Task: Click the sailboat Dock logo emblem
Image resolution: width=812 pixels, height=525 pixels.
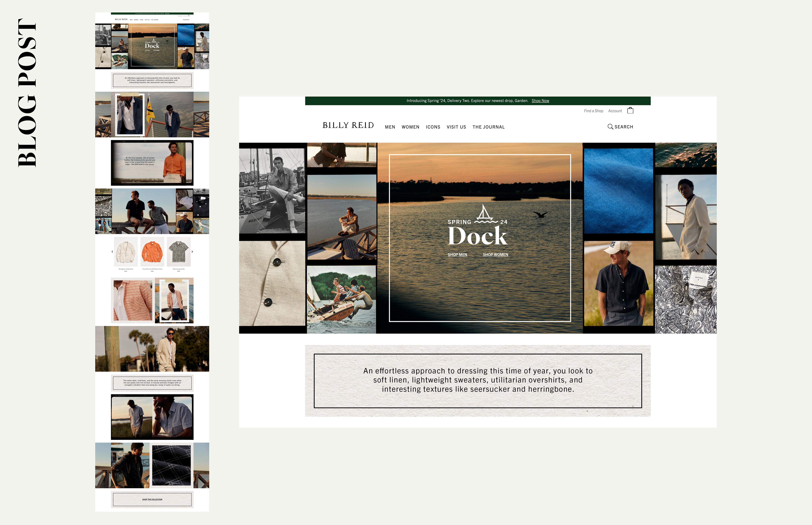Action: click(484, 214)
